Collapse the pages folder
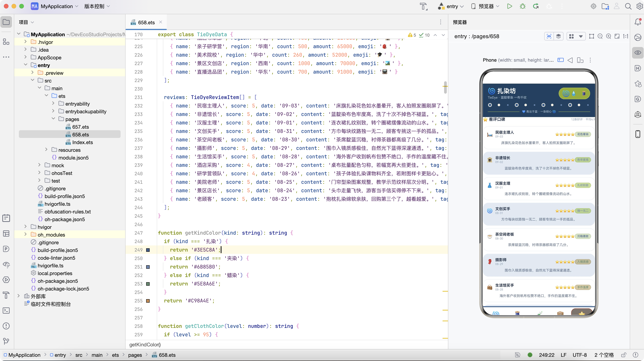This screenshot has width=644, height=361. 53,119
